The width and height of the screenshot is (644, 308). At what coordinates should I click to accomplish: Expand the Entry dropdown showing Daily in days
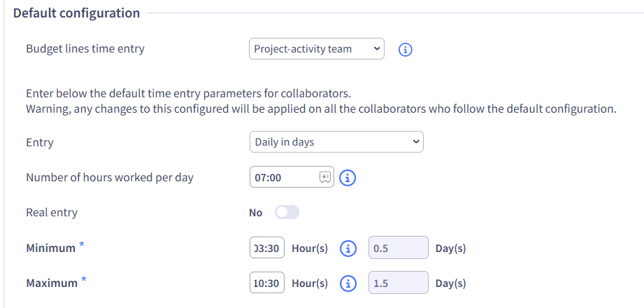336,142
